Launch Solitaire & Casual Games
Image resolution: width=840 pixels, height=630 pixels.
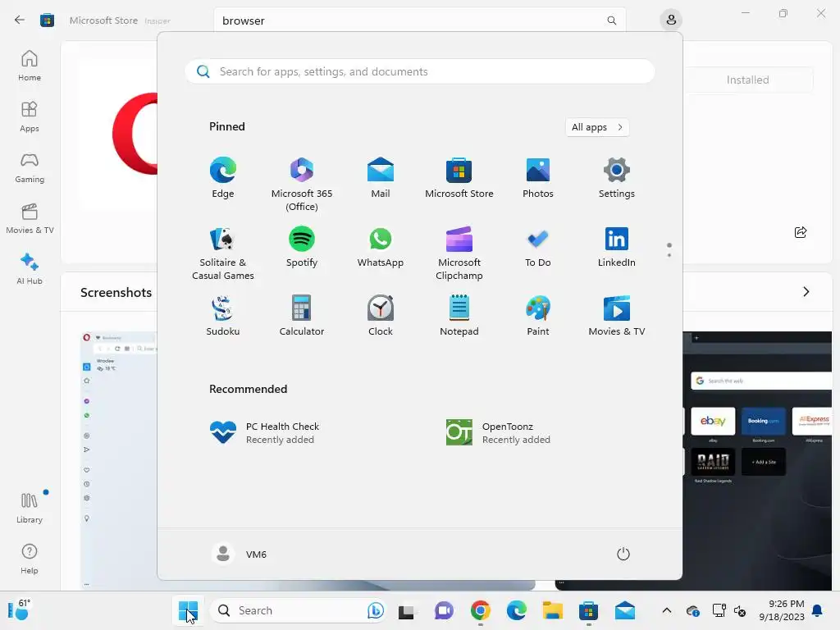click(x=223, y=253)
